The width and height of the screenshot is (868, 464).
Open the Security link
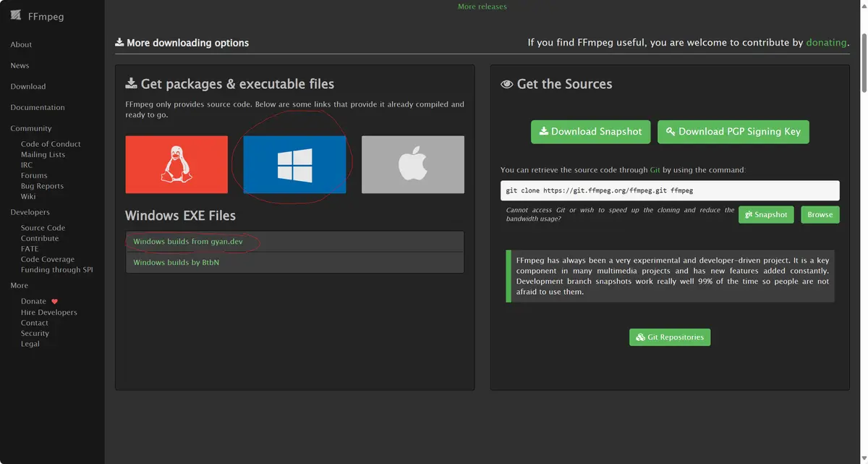(x=35, y=334)
